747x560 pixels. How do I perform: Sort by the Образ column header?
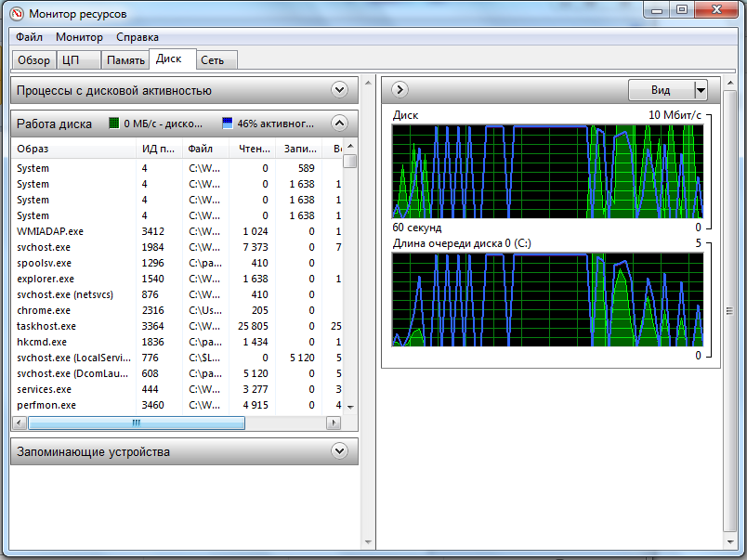tap(72, 149)
